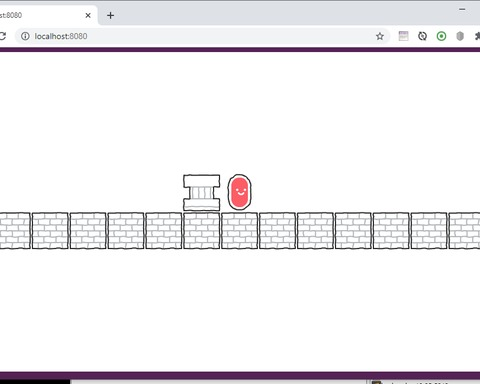This screenshot has height=384, width=480.
Task: Open the circular sync arrows extension
Action: pyautogui.click(x=422, y=36)
